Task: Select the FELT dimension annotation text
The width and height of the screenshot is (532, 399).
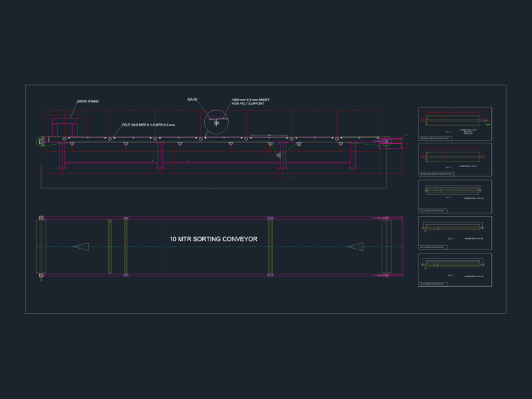Action: click(149, 125)
